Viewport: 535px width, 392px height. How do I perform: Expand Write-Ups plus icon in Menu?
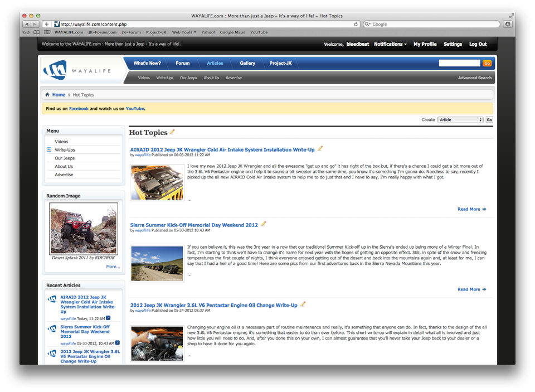click(49, 149)
